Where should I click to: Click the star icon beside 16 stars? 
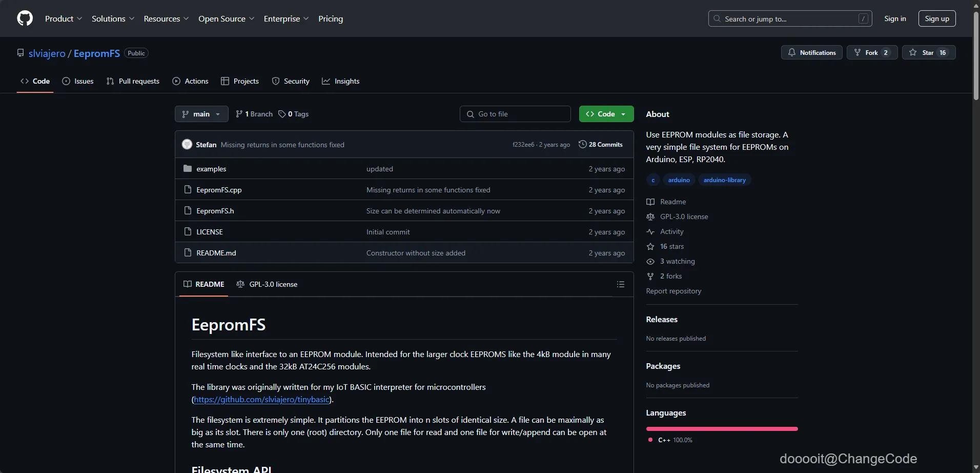pyautogui.click(x=650, y=246)
